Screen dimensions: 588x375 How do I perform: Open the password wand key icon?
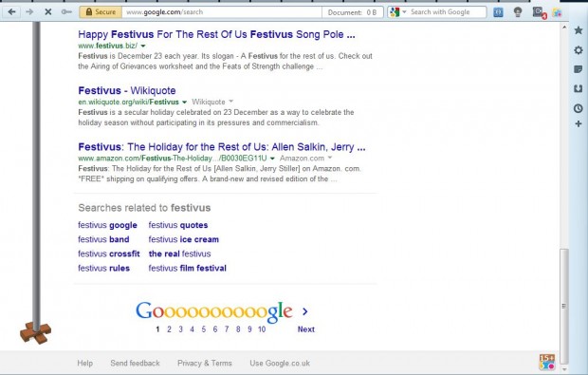(66, 12)
